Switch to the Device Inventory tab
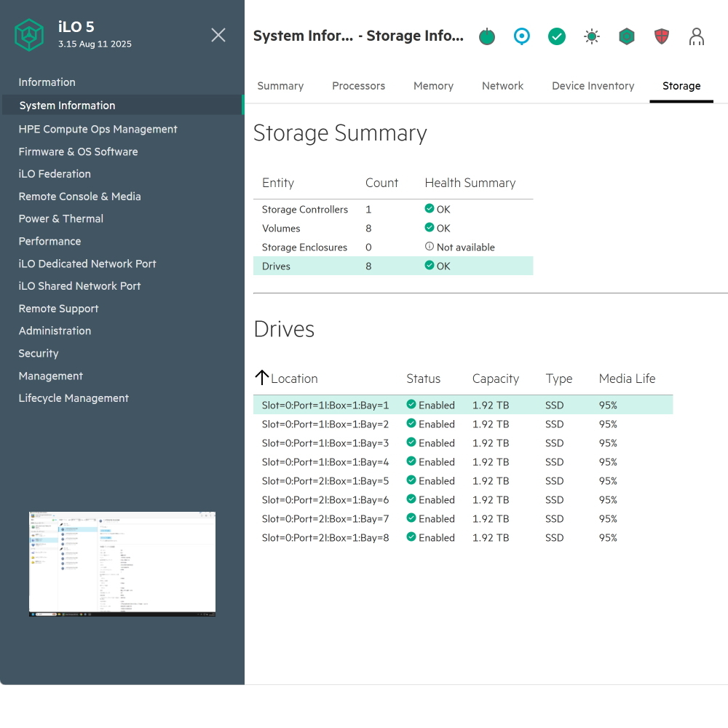 [x=593, y=86]
